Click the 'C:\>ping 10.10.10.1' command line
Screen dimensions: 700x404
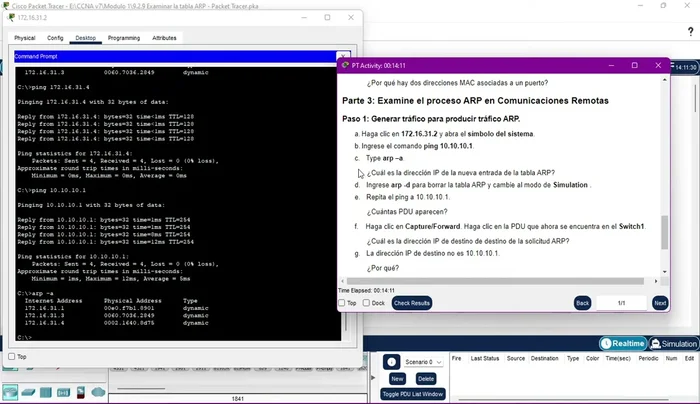click(x=51, y=190)
